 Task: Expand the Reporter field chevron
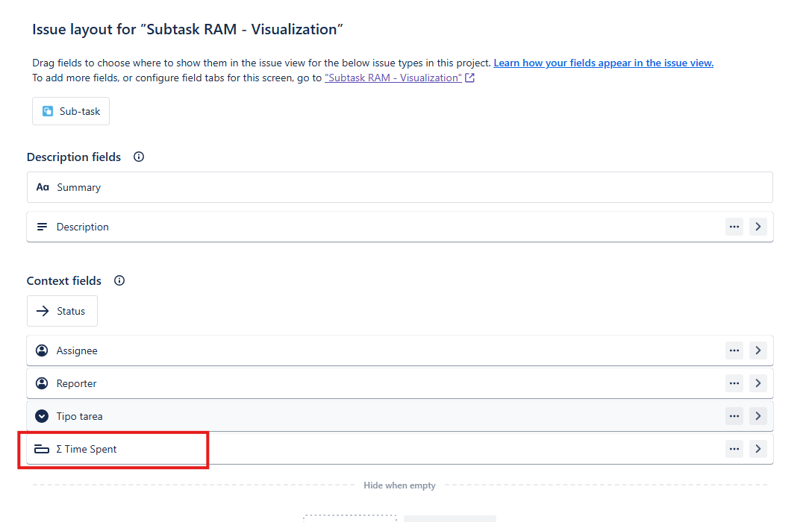[758, 383]
